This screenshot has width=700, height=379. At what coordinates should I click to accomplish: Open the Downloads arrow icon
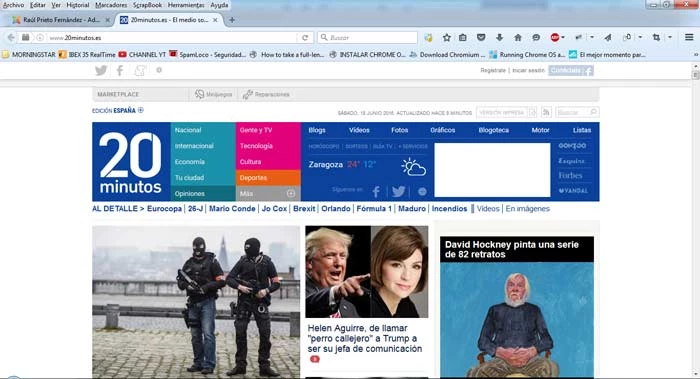coord(499,37)
